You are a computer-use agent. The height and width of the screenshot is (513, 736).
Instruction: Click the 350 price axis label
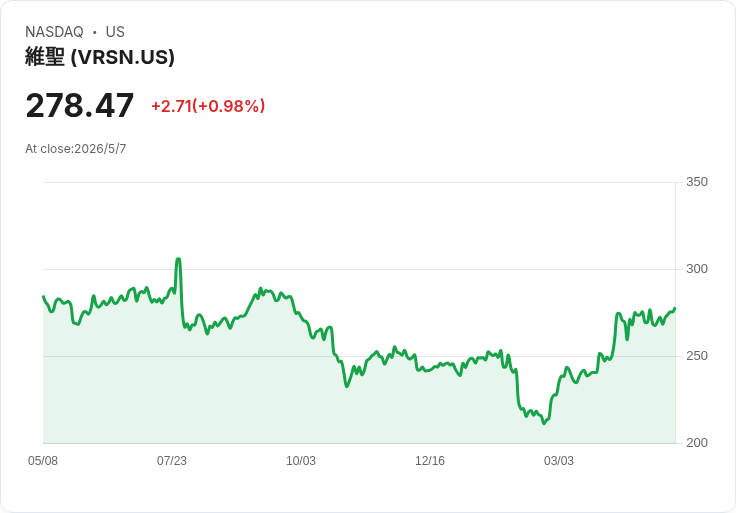[697, 182]
